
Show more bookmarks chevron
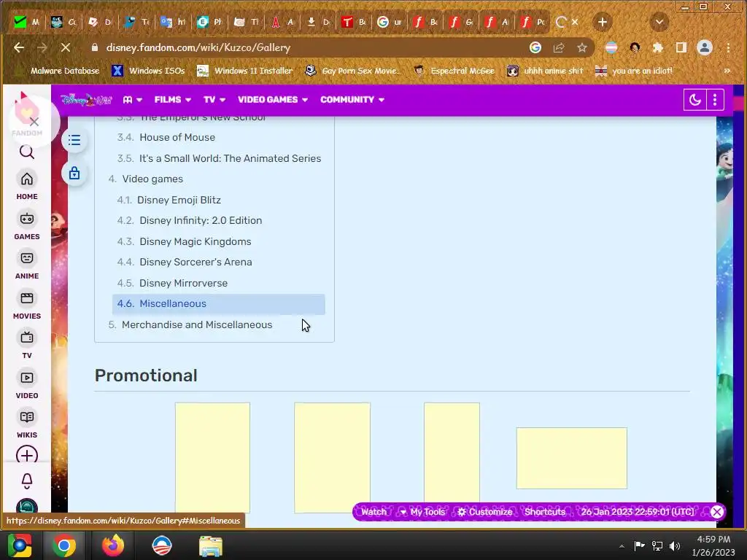727,71
